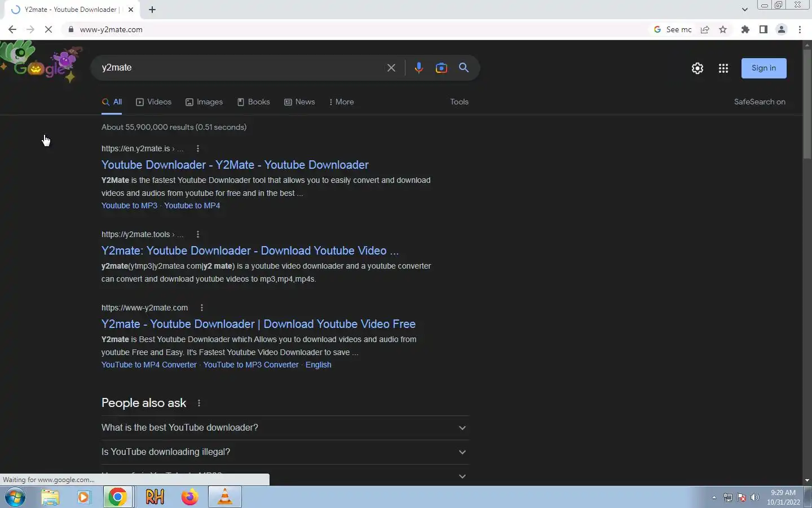Search by image camera icon
The width and height of the screenshot is (812, 508).
click(x=442, y=68)
